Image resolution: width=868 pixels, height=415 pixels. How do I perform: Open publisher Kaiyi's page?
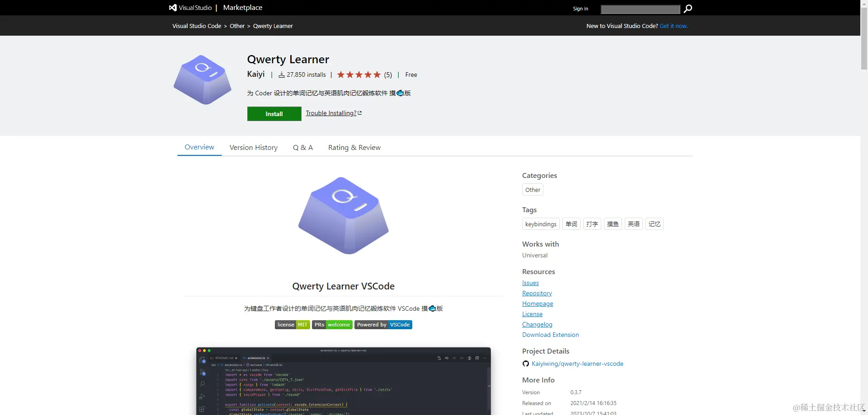click(x=256, y=74)
